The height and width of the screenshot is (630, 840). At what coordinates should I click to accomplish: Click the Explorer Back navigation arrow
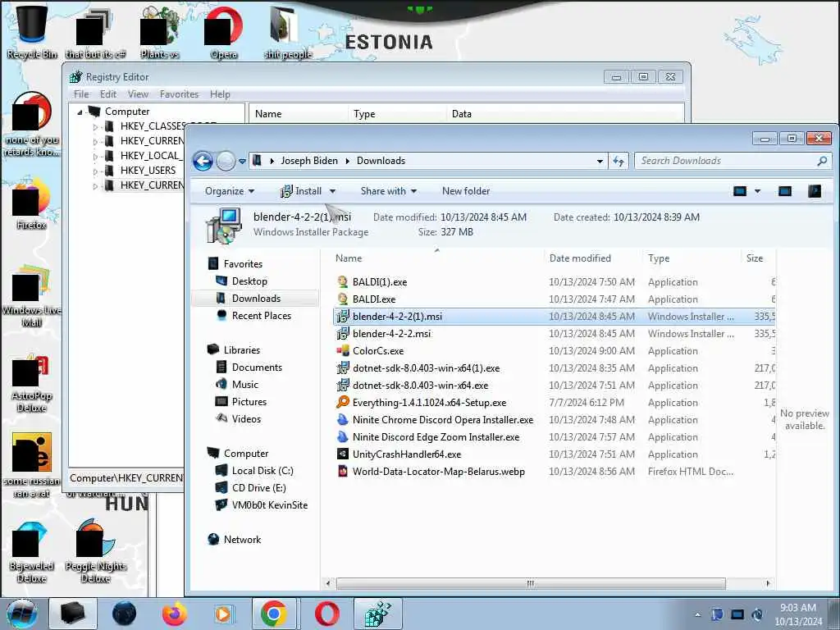pos(203,161)
